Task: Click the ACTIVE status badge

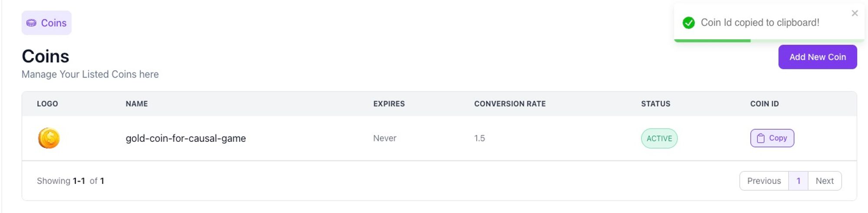Action: [659, 138]
